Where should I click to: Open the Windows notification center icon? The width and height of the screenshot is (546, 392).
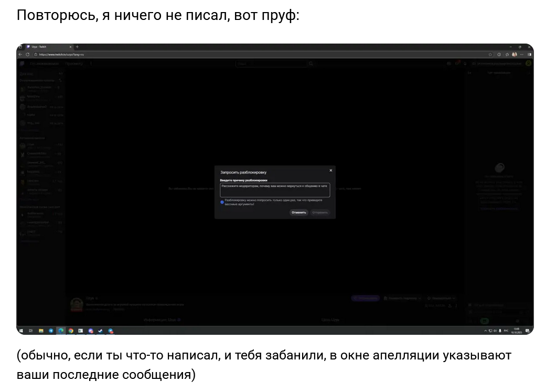(x=528, y=331)
